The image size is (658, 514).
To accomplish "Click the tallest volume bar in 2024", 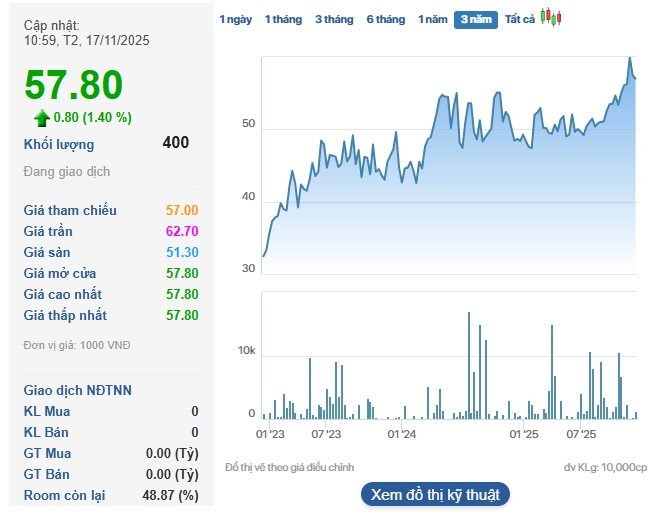I will [x=469, y=314].
